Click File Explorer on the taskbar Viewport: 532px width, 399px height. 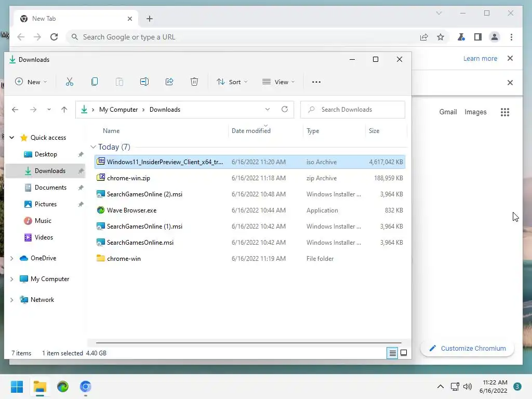tap(40, 387)
